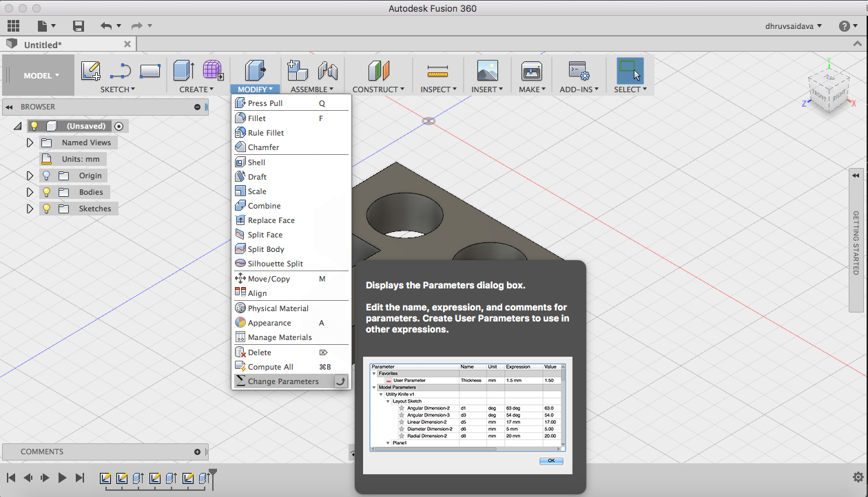Open the ASSEMBLE dropdown menu

[312, 89]
